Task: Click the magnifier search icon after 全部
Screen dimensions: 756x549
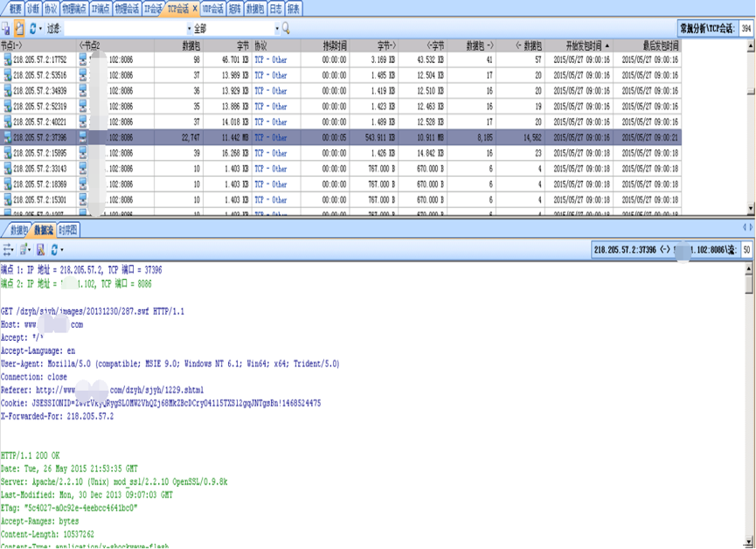Action: click(286, 29)
